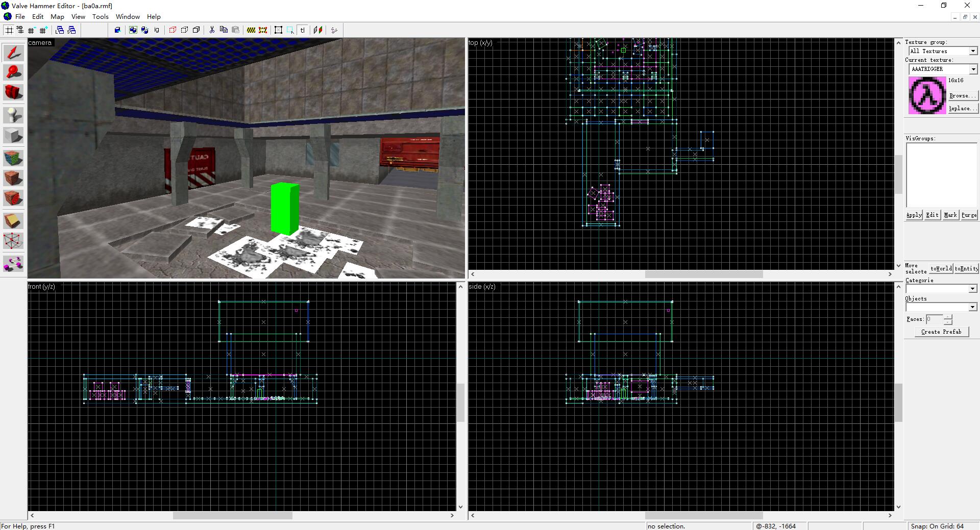Image resolution: width=980 pixels, height=530 pixels.
Task: Click the Hide Unselected Objects icon
Action: 185,30
